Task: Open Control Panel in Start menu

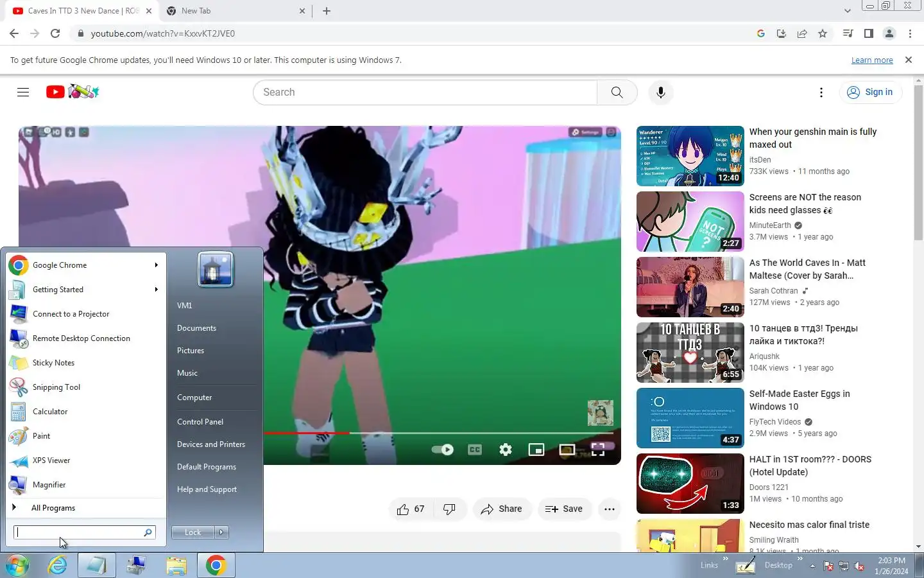Action: (200, 422)
